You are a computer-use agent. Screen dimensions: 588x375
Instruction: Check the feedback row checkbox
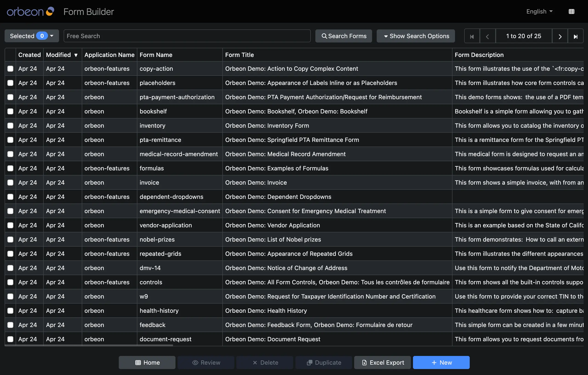[10, 325]
